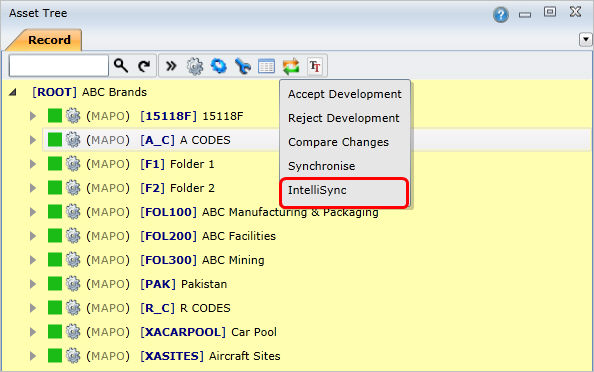This screenshot has width=594, height=372.
Task: Click the gear icon beside Folder 1
Action: click(73, 164)
